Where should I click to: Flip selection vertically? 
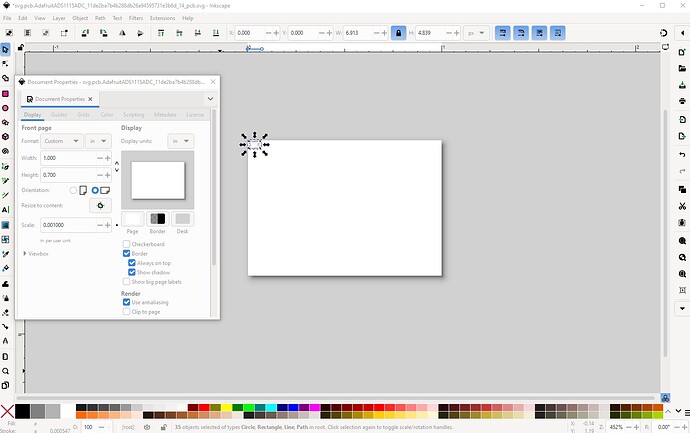(140, 33)
